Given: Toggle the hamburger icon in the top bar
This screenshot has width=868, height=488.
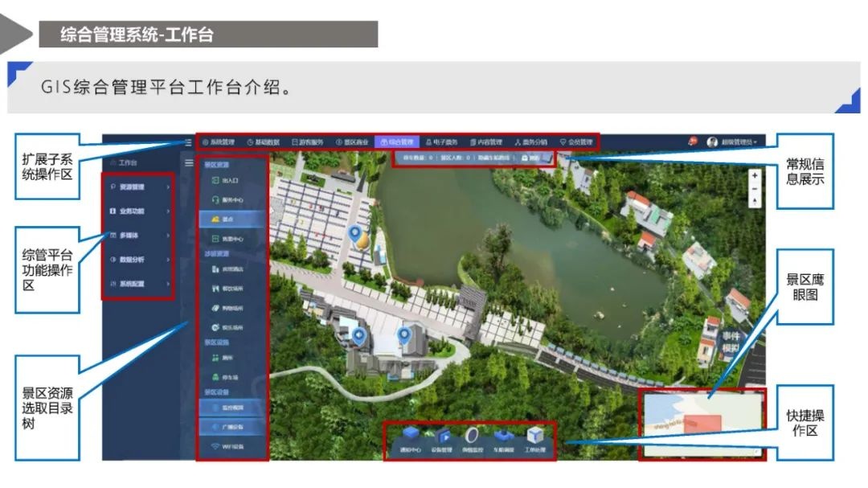Looking at the screenshot, I should [x=188, y=142].
